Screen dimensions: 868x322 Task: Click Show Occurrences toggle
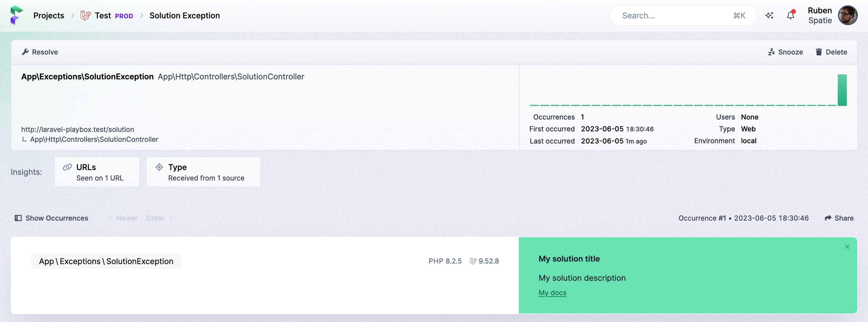pos(51,218)
